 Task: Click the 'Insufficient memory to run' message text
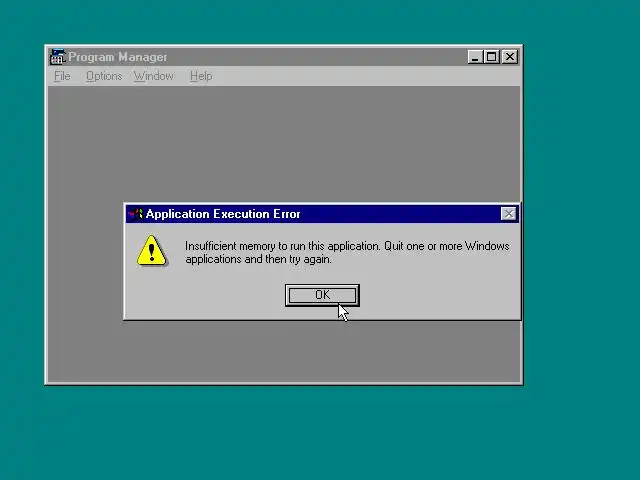point(347,253)
